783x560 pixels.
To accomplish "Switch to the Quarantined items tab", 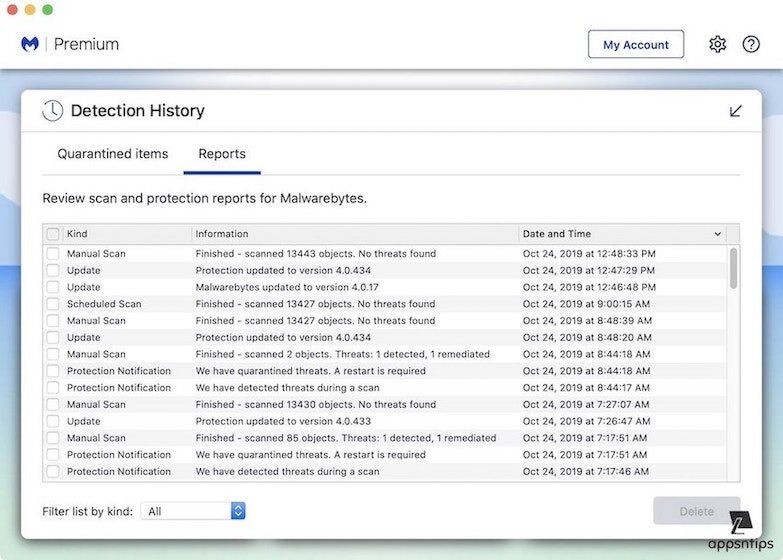I will [x=113, y=154].
